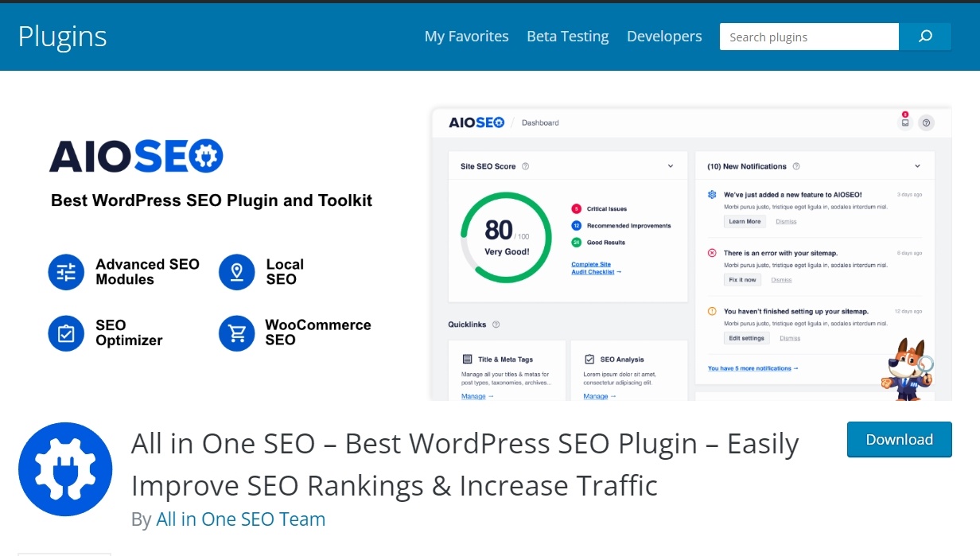Dismiss the new feature notification
Screen dimensions: 980x556
[x=786, y=221]
